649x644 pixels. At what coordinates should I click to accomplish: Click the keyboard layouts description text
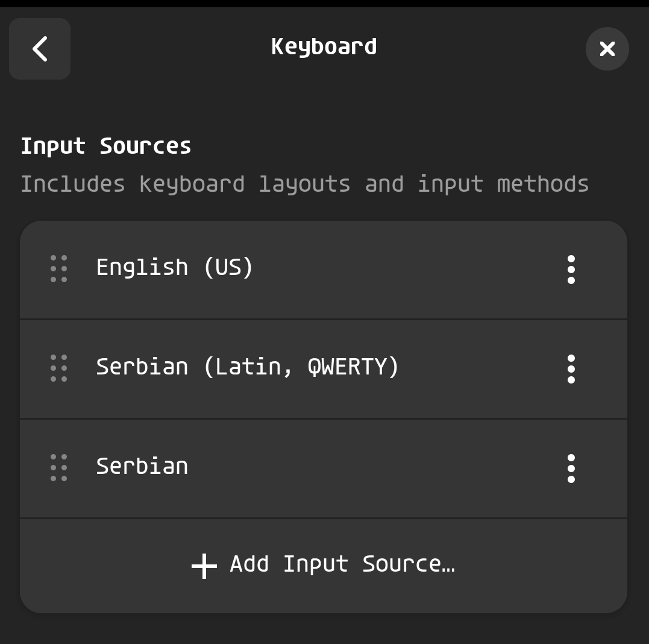point(305,184)
